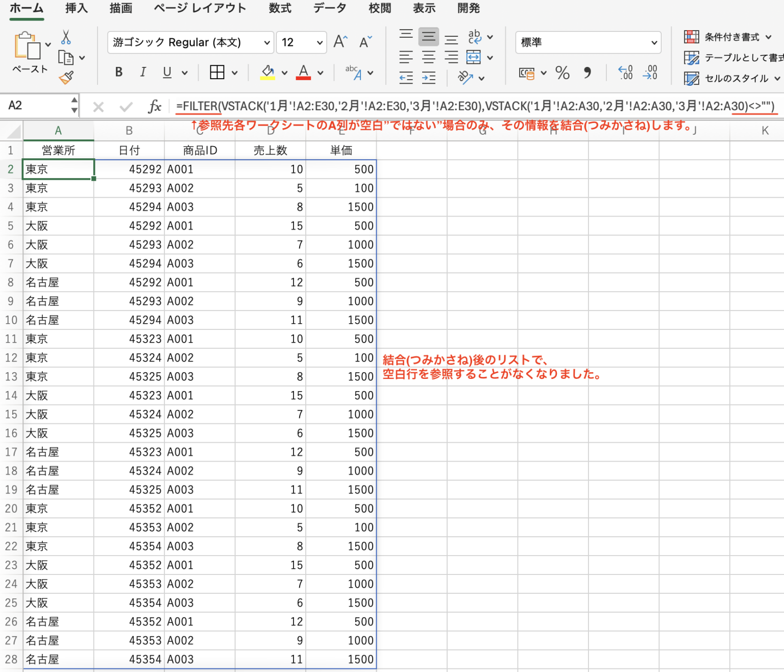Click the Fill Color bucket icon
The height and width of the screenshot is (672, 784).
point(267,73)
